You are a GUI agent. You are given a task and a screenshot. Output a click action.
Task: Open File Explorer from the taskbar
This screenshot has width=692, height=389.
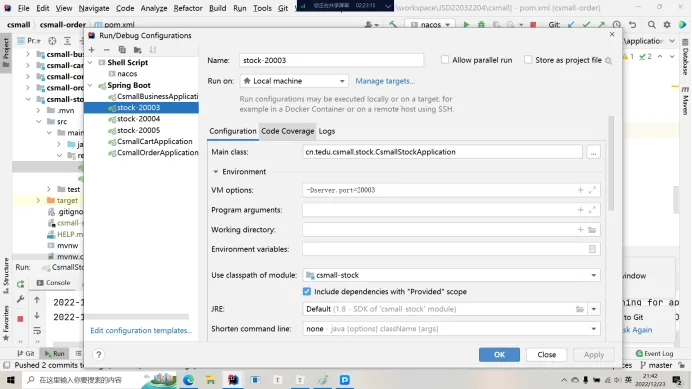(211, 380)
